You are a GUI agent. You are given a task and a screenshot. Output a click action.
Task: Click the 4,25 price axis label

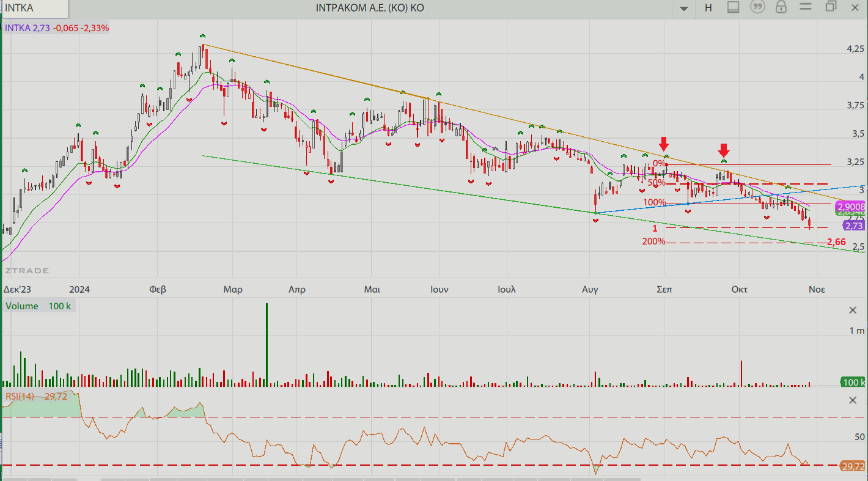pos(855,50)
